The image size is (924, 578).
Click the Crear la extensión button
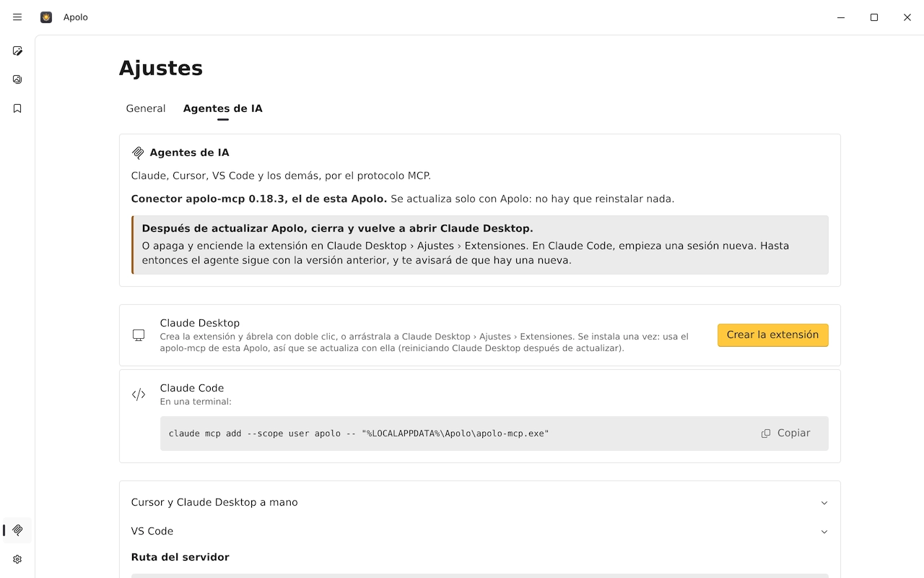772,335
